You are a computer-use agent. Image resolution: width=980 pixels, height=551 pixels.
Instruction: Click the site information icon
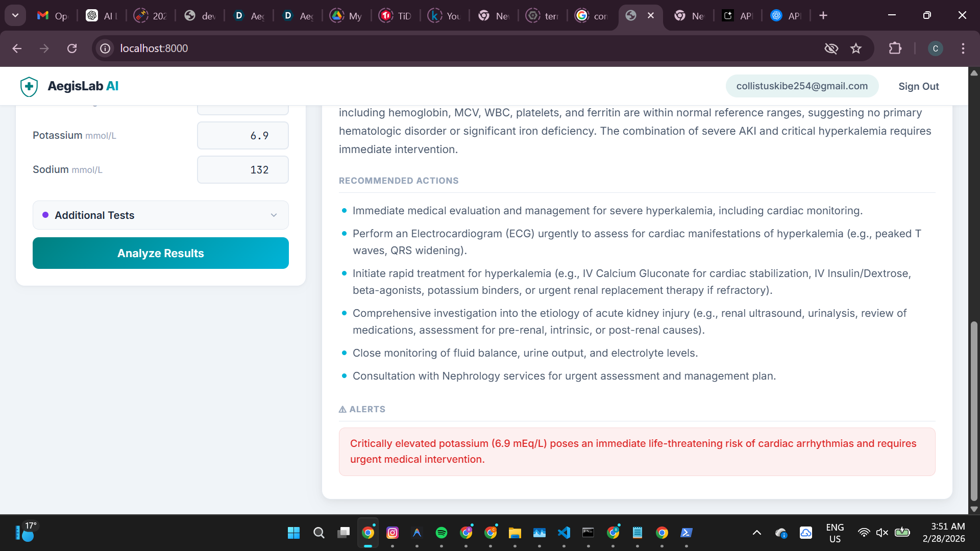point(105,48)
